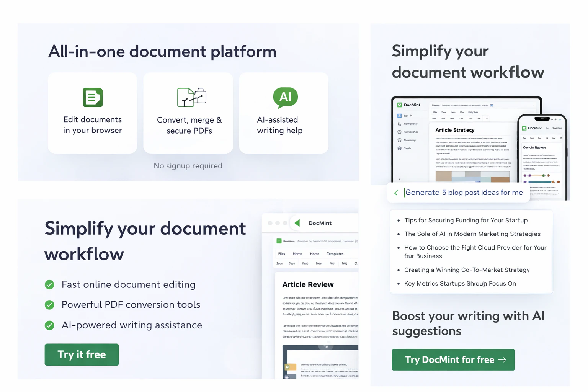Open the Edit documents in your browser card
This screenshot has width=588, height=392.
click(92, 113)
